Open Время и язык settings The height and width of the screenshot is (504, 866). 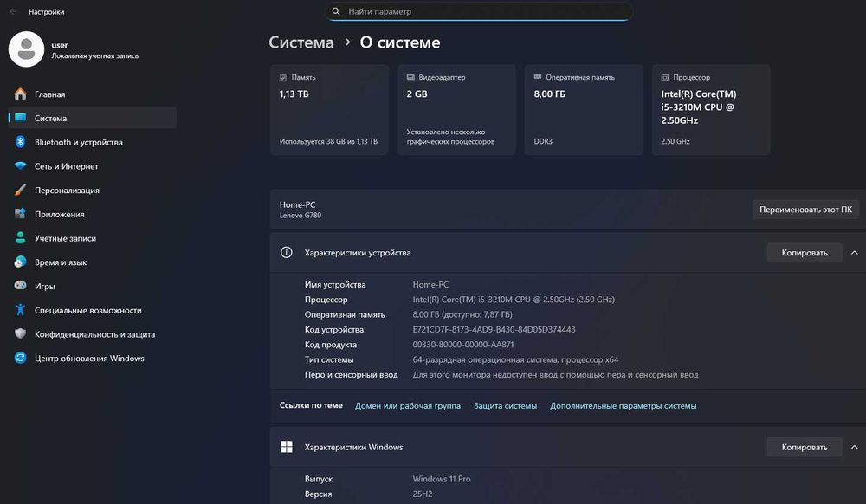(x=93, y=262)
